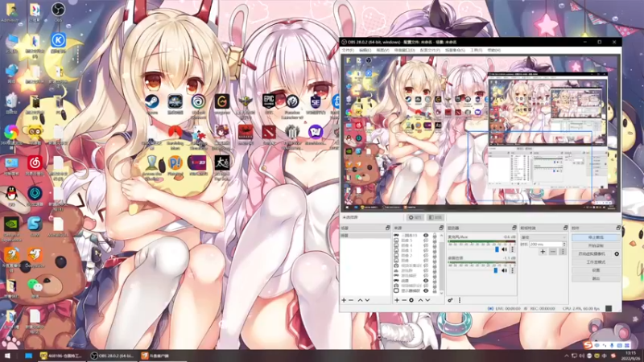The image size is (644, 362).
Task: Open the scene transition type dropdown
Action: (543, 237)
